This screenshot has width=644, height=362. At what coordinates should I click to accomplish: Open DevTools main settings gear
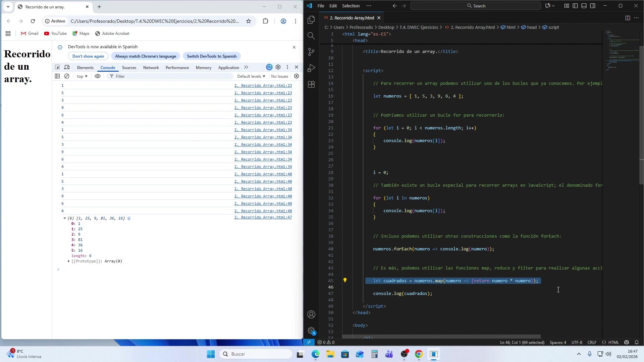[x=278, y=67]
